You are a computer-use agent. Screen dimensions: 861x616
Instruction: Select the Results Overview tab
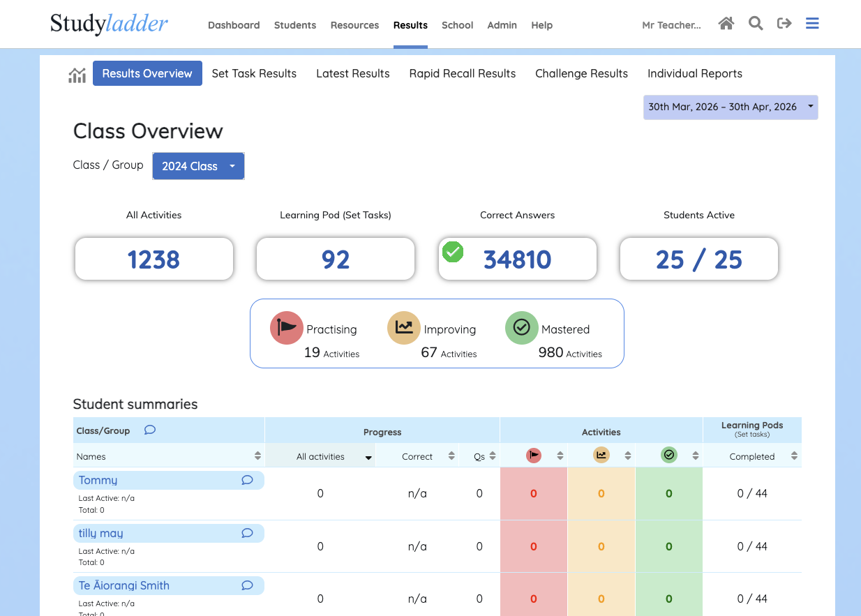pyautogui.click(x=147, y=73)
